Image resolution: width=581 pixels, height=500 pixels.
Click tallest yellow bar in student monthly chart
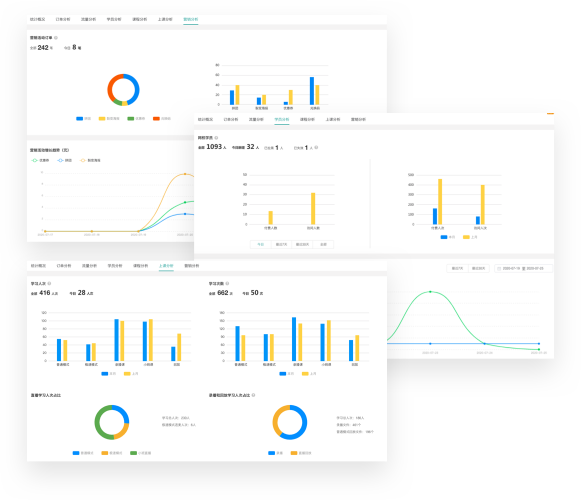[440, 202]
